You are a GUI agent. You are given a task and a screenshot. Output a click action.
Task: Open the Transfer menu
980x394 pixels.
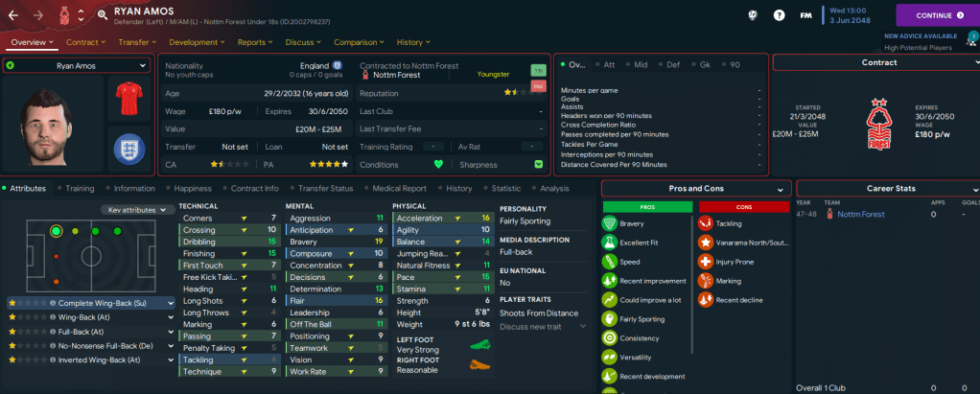coord(137,42)
